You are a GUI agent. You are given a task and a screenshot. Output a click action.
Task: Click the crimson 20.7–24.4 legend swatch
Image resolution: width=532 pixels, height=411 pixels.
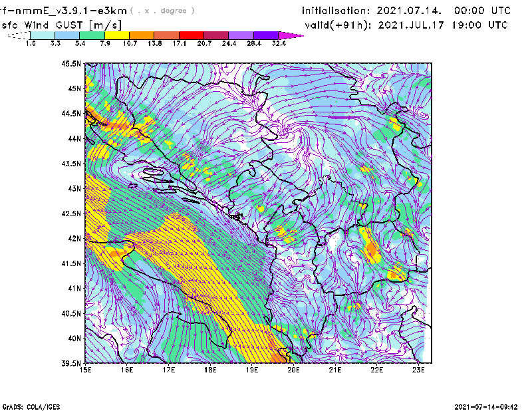click(216, 35)
